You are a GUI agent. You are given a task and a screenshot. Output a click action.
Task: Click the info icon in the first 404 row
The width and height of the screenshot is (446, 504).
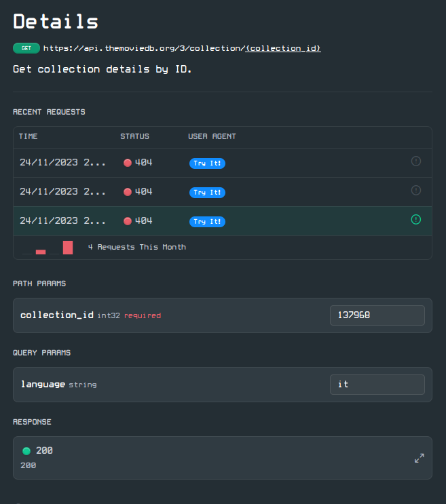415,161
